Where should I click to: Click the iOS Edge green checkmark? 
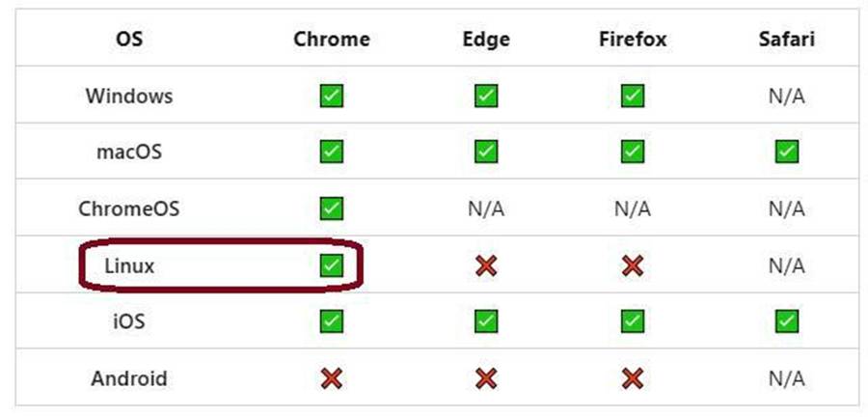coord(485,321)
